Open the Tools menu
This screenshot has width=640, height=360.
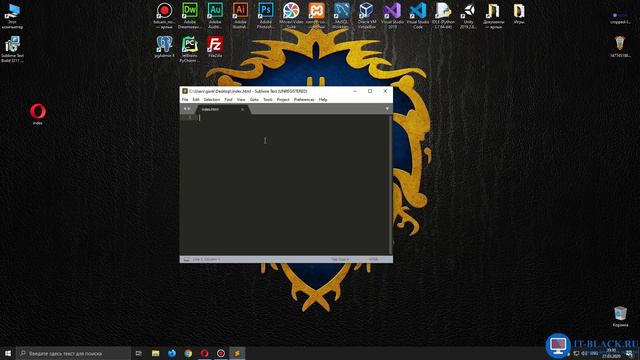click(x=268, y=100)
